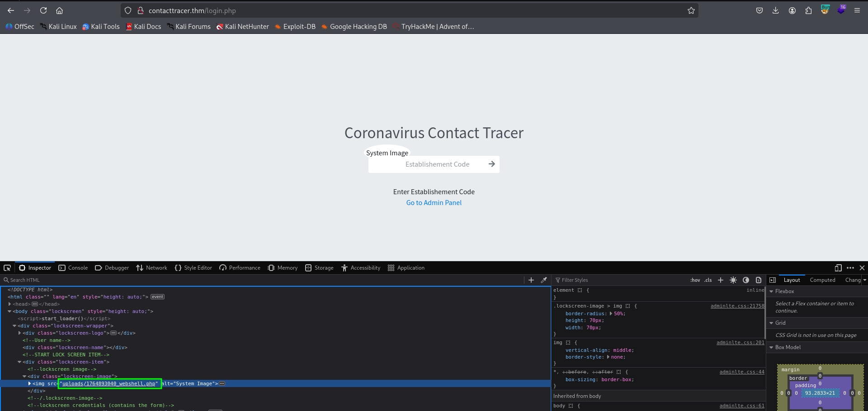
Task: Expand the border-radius 50% value
Action: pyautogui.click(x=612, y=313)
